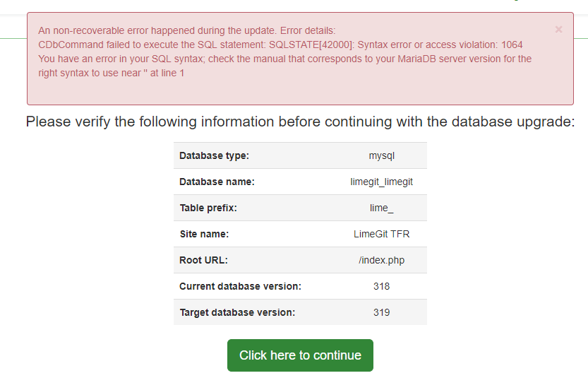The image size is (588, 390).
Task: Click the 'Target database version:' label
Action: tap(237, 312)
